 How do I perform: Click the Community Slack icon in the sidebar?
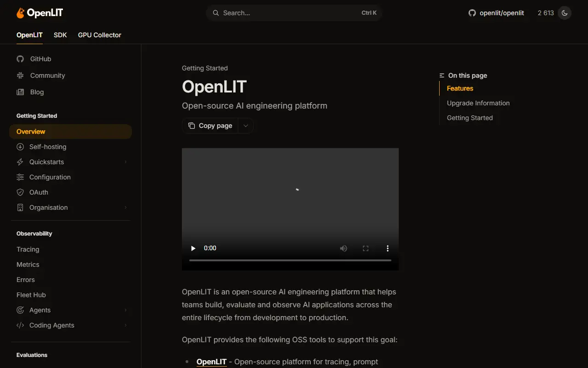[20, 75]
